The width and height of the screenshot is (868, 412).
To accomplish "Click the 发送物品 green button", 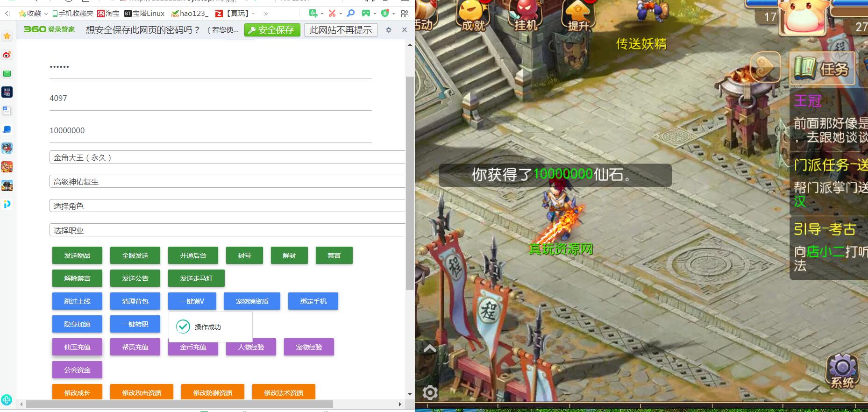I will coord(77,256).
